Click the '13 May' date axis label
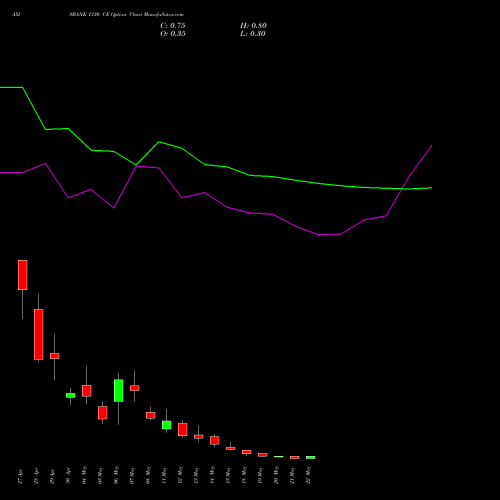This screenshot has width=500, height=500. pyautogui.click(x=196, y=475)
